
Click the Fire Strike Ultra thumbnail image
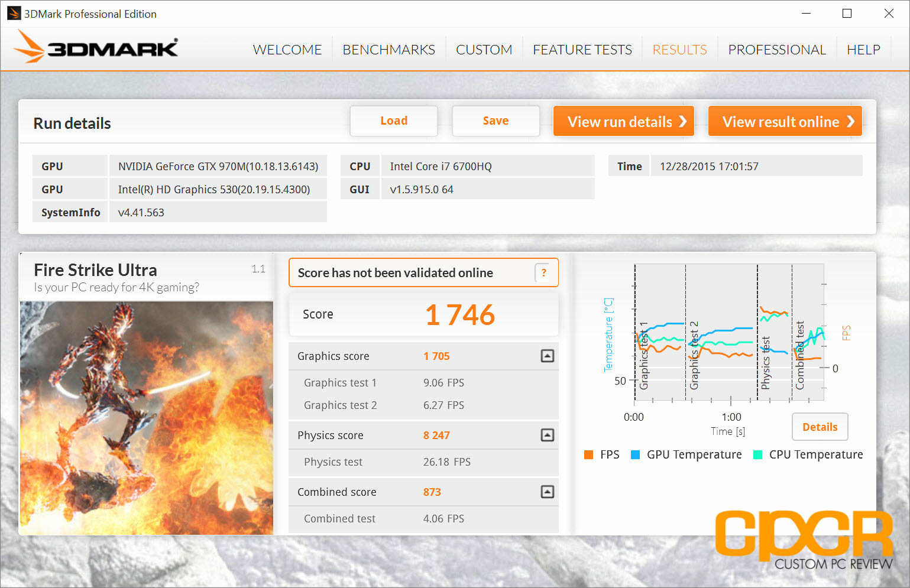pyautogui.click(x=147, y=418)
